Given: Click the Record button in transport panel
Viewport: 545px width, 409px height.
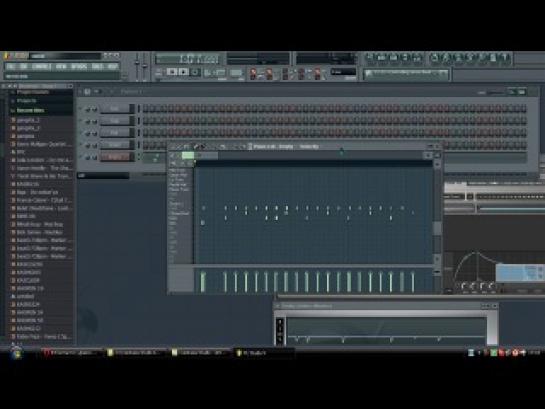Looking at the screenshot, I should [x=195, y=72].
